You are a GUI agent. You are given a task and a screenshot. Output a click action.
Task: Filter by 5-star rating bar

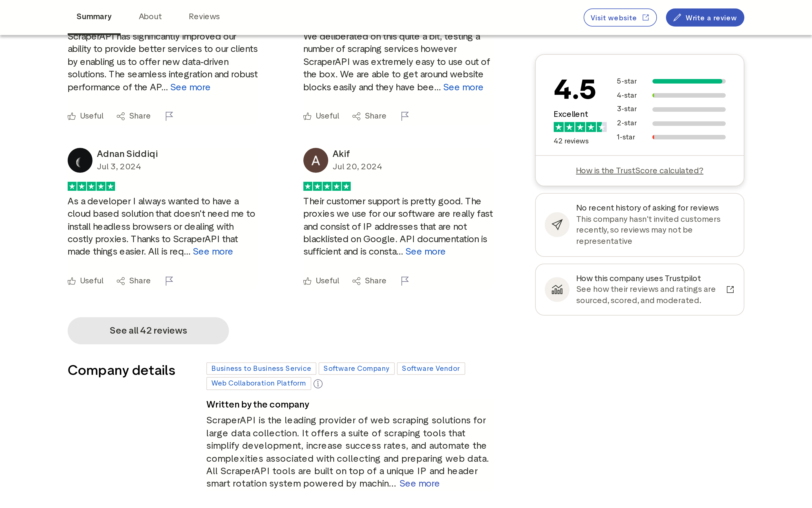click(x=689, y=81)
